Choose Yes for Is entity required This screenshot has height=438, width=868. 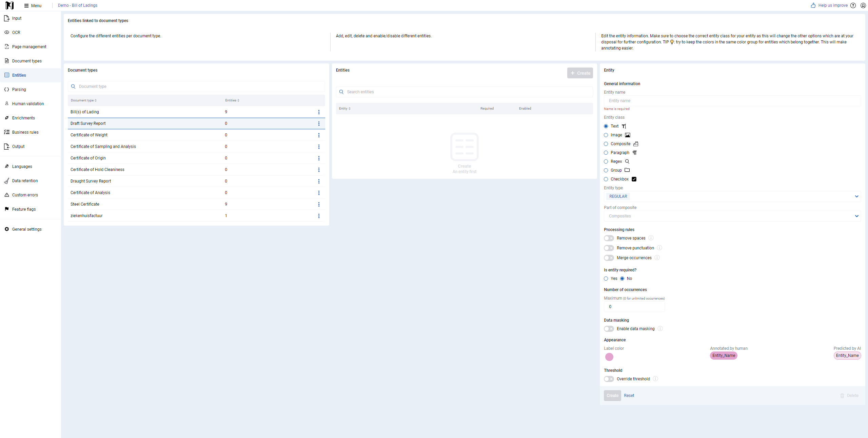pyautogui.click(x=606, y=279)
